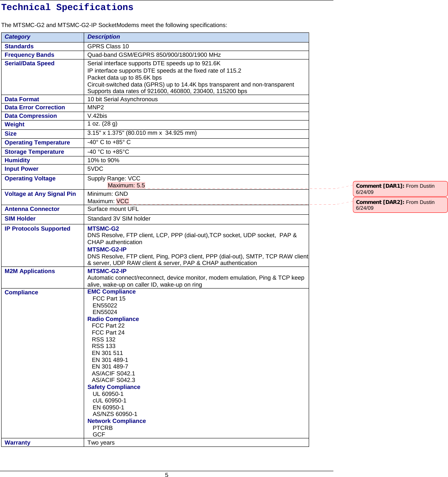This screenshot has height=477, width=448.
Task: Click the 'Technical Specifications' heading
Action: (x=67, y=7)
